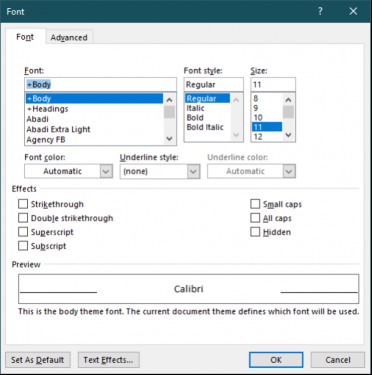Switch to the Advanced tab
Image resolution: width=372 pixels, height=375 pixels.
(x=69, y=37)
